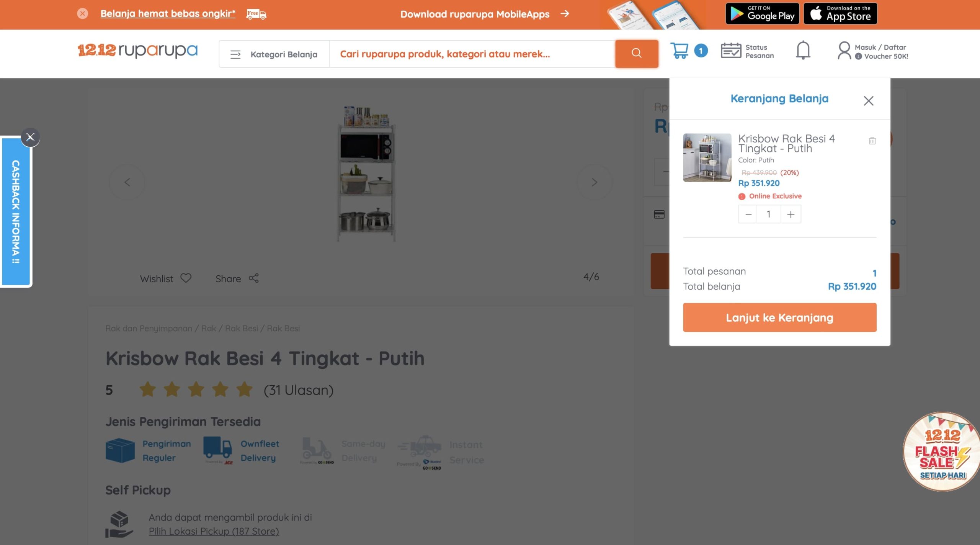
Task: Close the Keranjang Belanja popup
Action: point(868,101)
